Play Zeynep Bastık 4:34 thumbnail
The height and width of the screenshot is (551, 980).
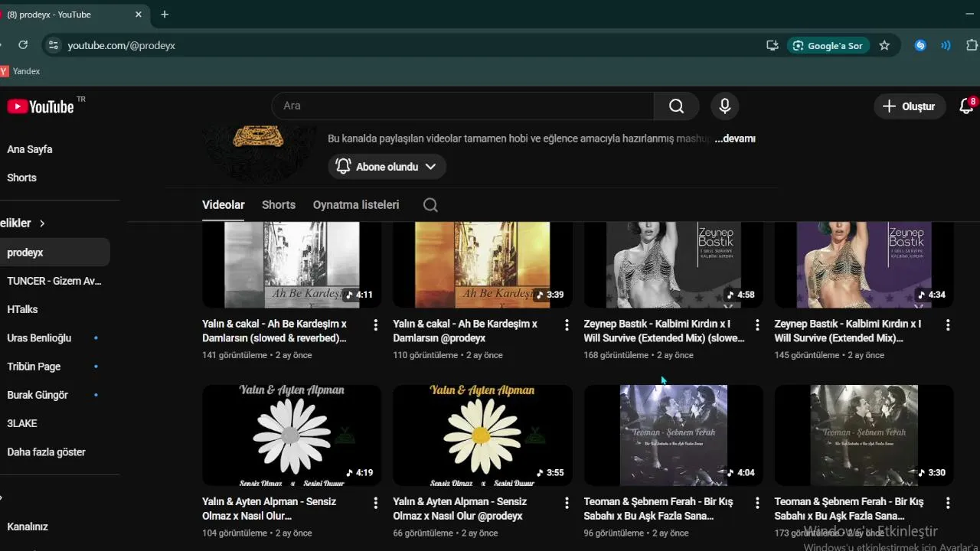click(864, 265)
